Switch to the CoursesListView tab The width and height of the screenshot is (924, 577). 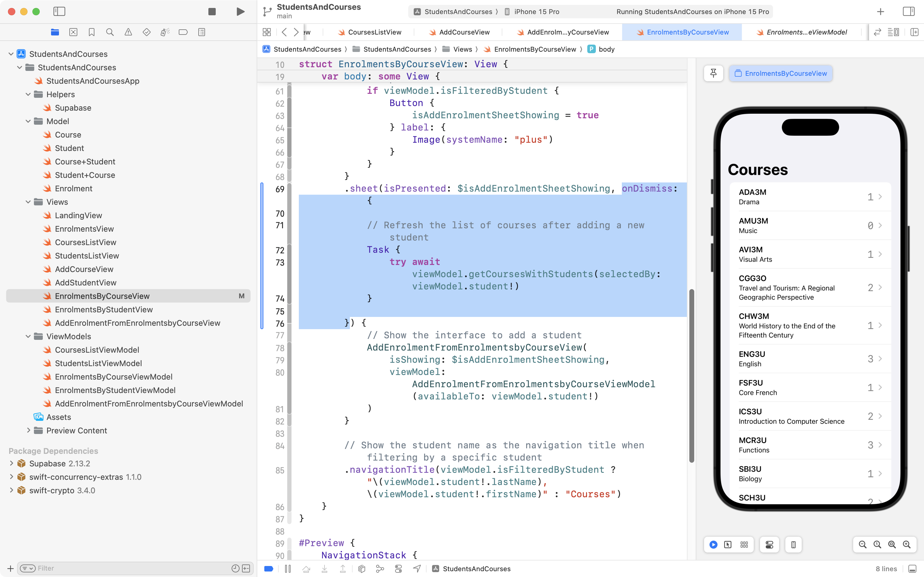click(x=374, y=32)
